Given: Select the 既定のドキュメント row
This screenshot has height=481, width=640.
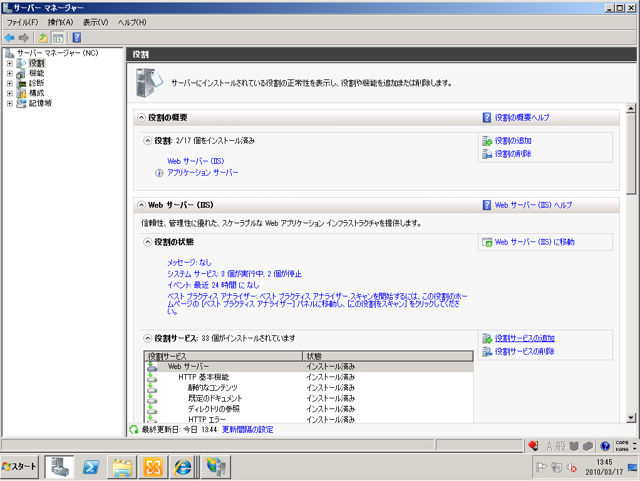Looking at the screenshot, I should point(309,399).
